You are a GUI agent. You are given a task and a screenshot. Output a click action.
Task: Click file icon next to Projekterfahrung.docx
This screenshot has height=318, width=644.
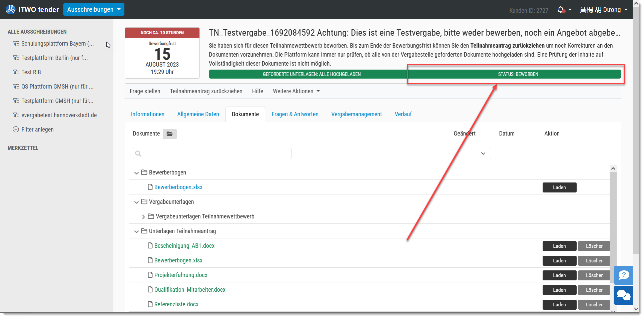[150, 275]
